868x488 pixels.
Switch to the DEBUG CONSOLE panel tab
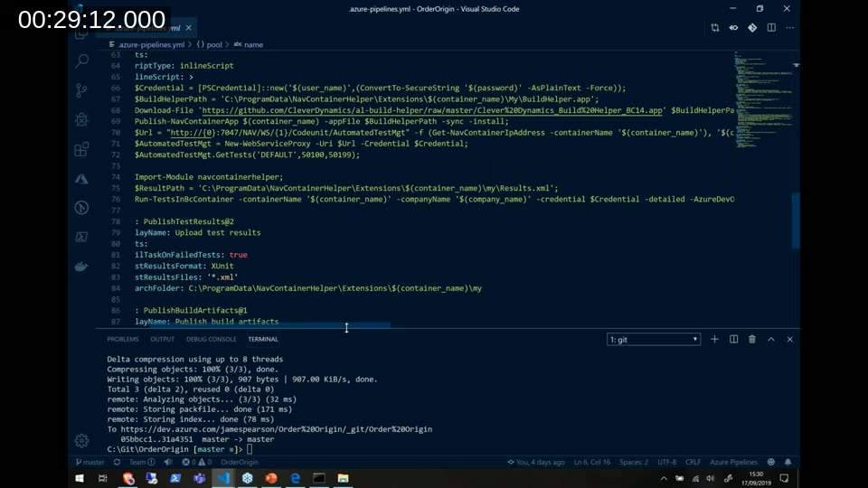point(211,339)
